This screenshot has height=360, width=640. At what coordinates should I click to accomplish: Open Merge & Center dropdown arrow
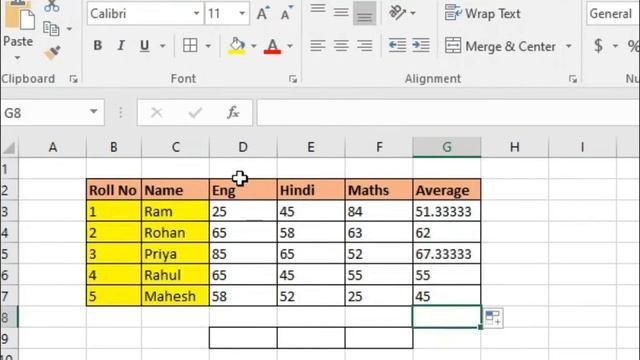pyautogui.click(x=569, y=46)
